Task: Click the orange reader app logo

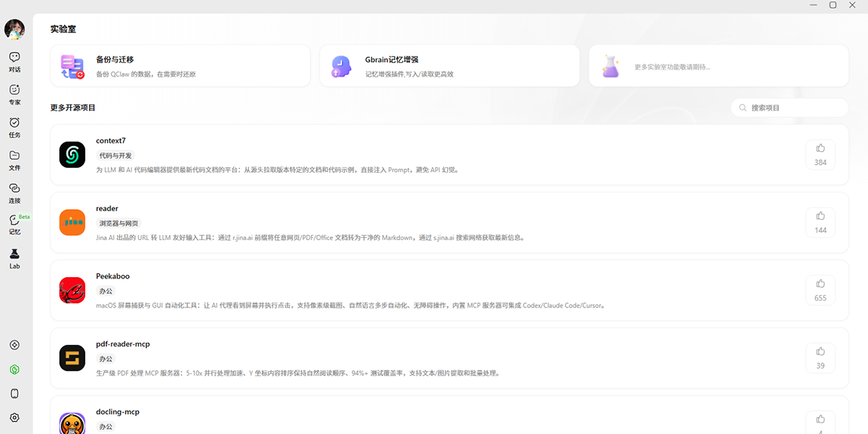Action: pos(72,222)
